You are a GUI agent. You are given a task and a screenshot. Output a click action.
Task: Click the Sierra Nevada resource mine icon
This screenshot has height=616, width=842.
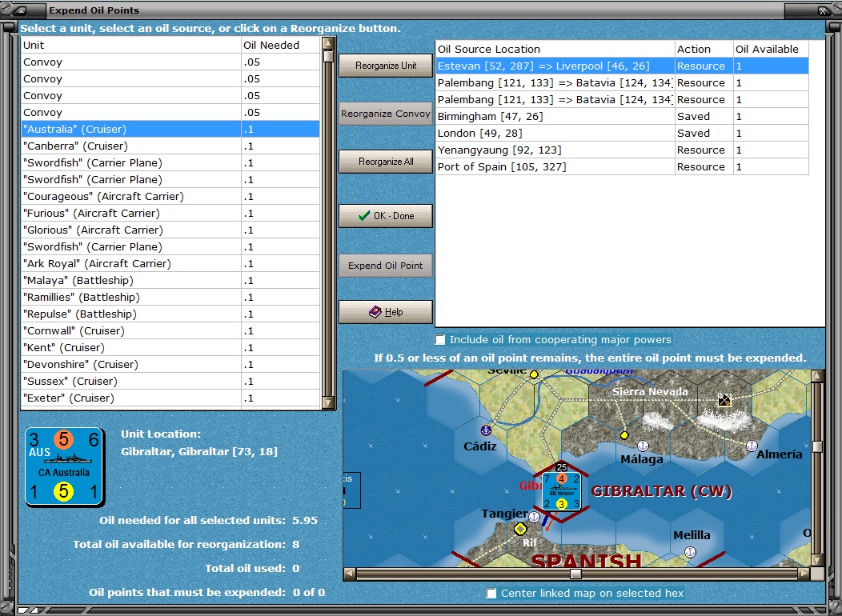pyautogui.click(x=724, y=400)
